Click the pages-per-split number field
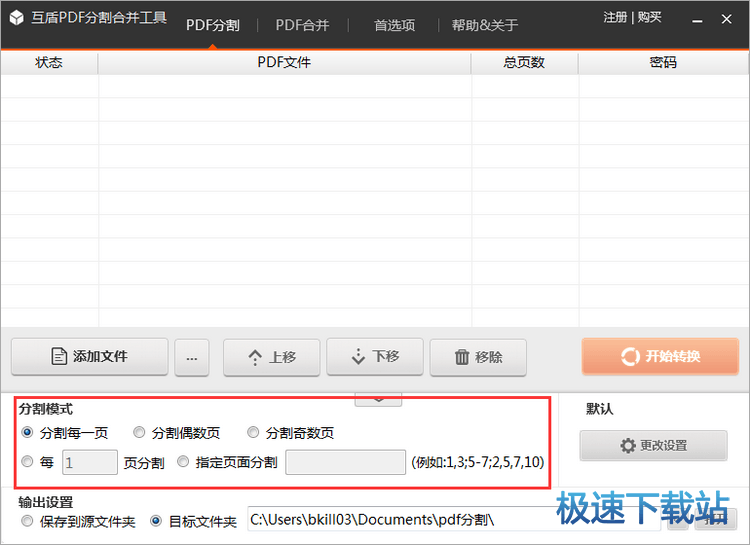This screenshot has width=750, height=545. pyautogui.click(x=90, y=462)
